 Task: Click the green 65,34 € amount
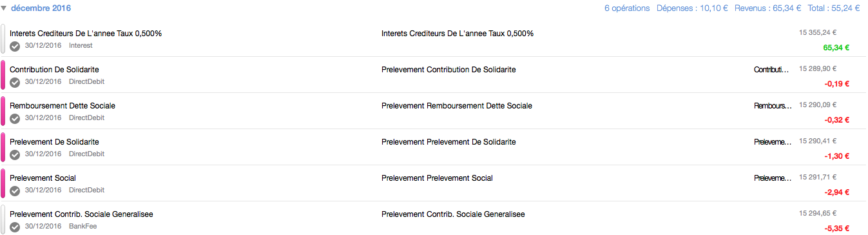(x=836, y=47)
